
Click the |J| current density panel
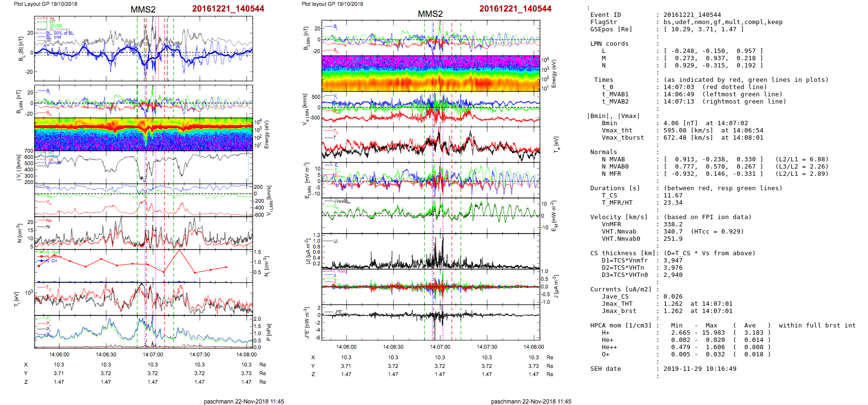(430, 251)
